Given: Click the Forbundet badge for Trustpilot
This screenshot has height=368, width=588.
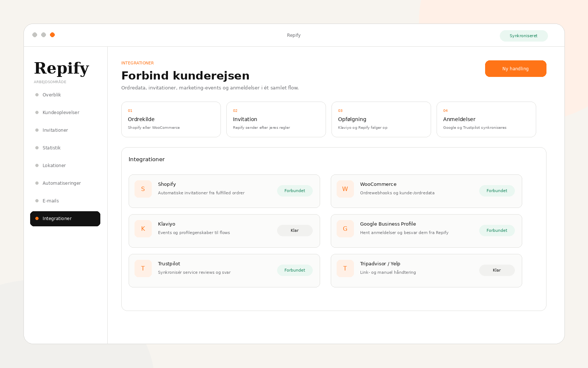Looking at the screenshot, I should 295,270.
